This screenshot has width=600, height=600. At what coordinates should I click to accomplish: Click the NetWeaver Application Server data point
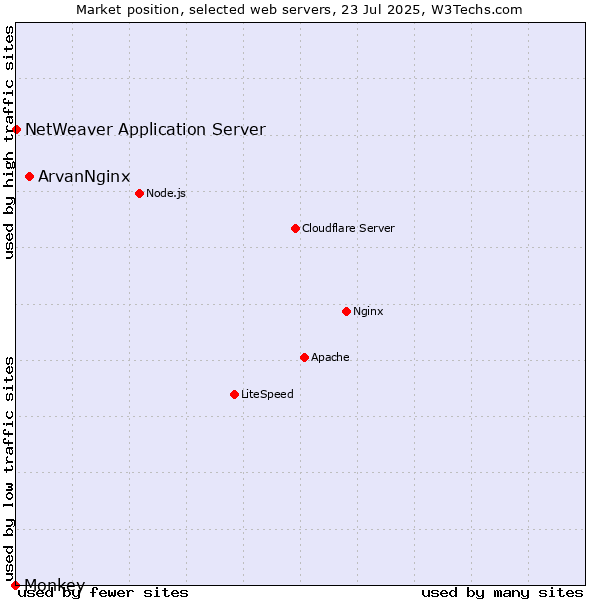16,130
